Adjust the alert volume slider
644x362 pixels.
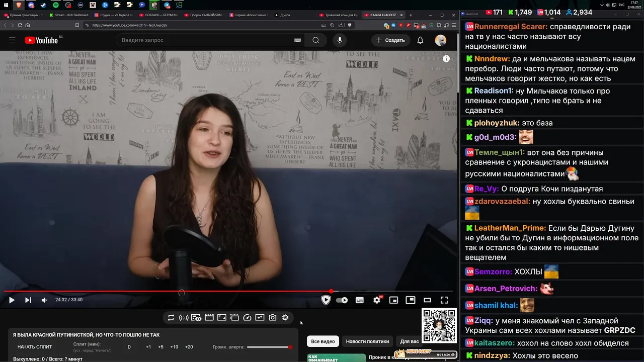pos(269,347)
